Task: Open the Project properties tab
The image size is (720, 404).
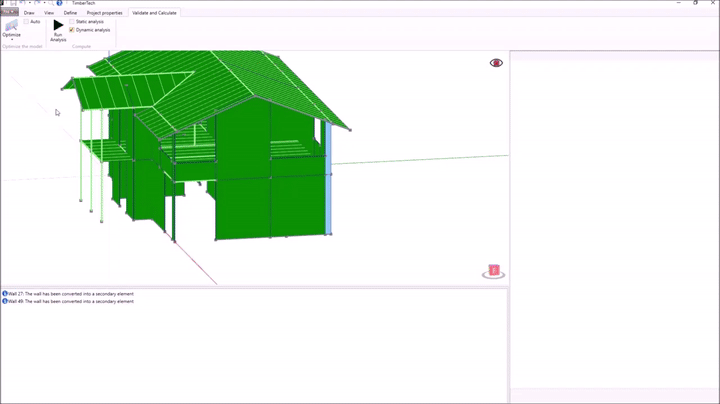Action: click(105, 13)
